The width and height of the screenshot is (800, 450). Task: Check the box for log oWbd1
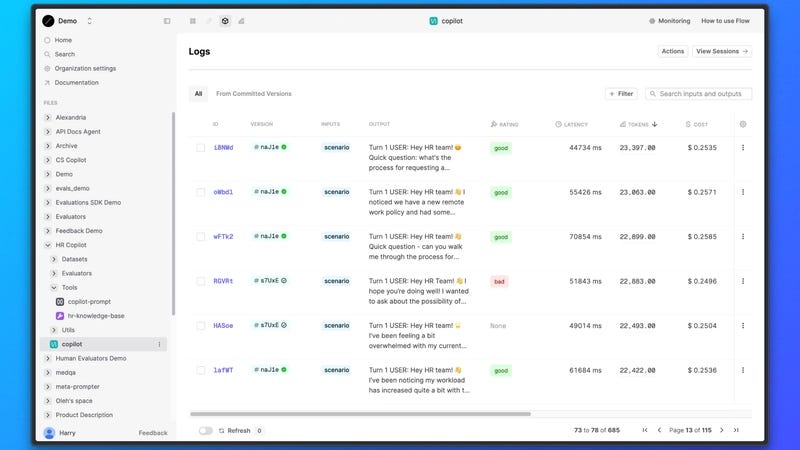201,192
